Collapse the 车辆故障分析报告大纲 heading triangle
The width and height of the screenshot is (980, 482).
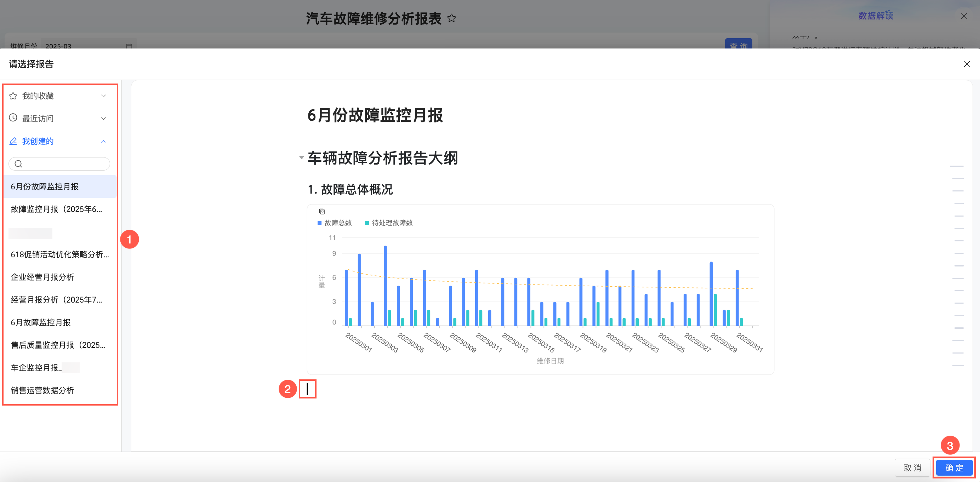point(301,157)
